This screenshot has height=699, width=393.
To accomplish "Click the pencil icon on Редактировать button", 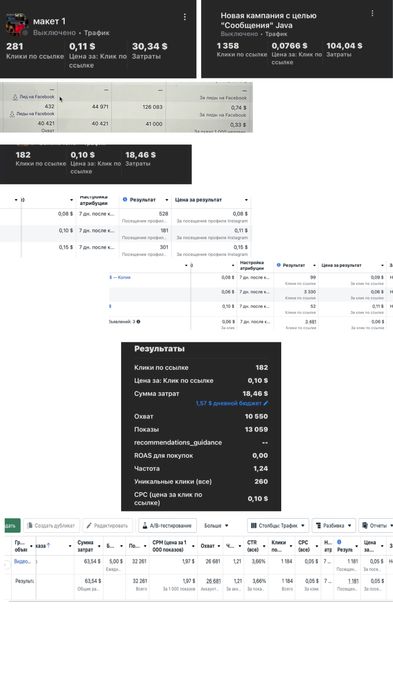I will pyautogui.click(x=89, y=526).
